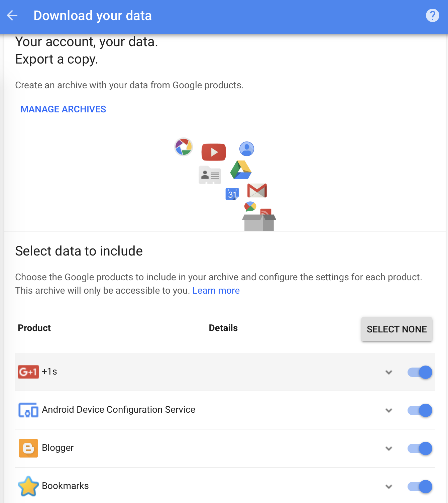Click the YouTube play icon illustration

[214, 152]
